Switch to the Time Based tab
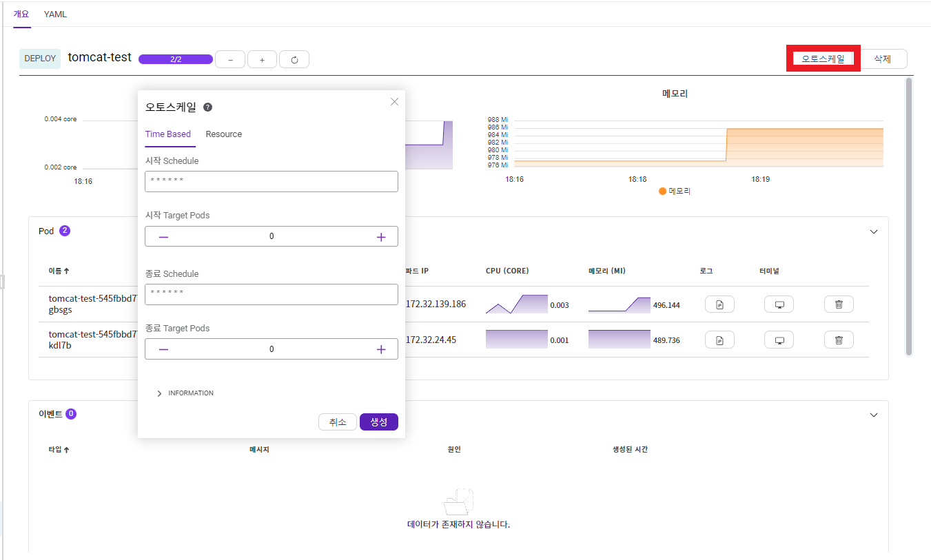 point(168,134)
